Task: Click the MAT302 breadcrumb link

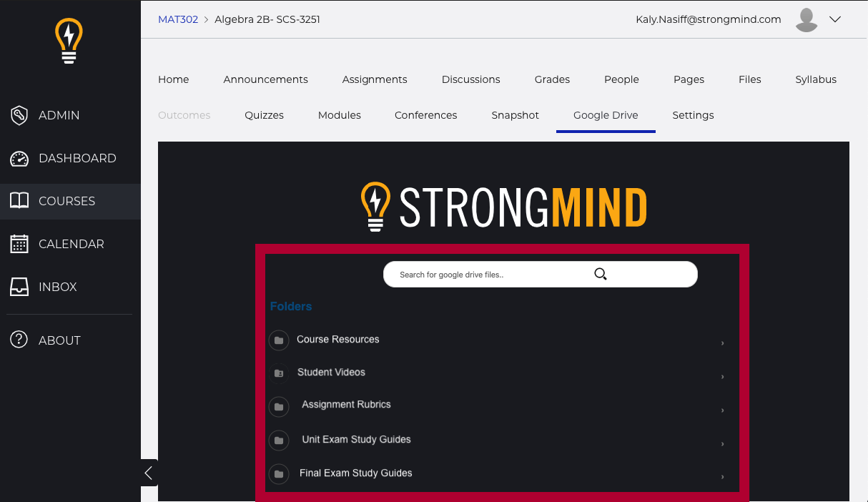Action: point(178,19)
